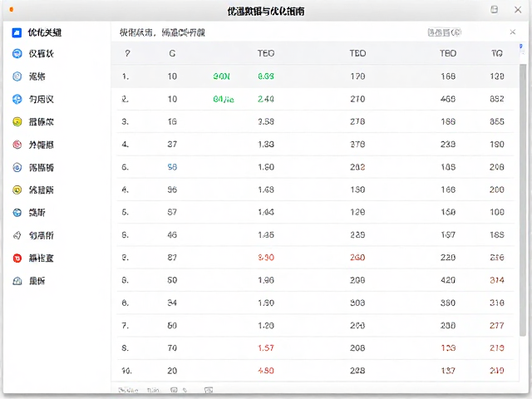Image resolution: width=532 pixels, height=399 pixels.
Task: Select the value 228 in the last row
Action: click(x=357, y=371)
